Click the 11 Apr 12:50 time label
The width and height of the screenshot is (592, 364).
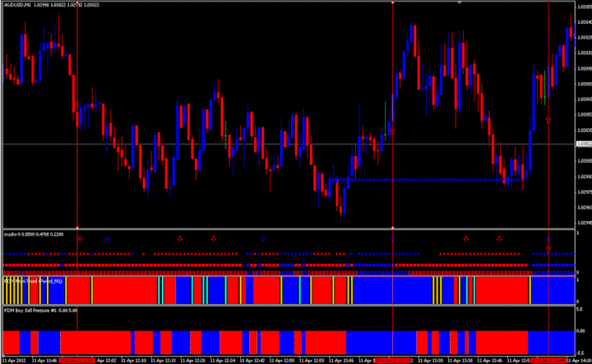(x=282, y=361)
